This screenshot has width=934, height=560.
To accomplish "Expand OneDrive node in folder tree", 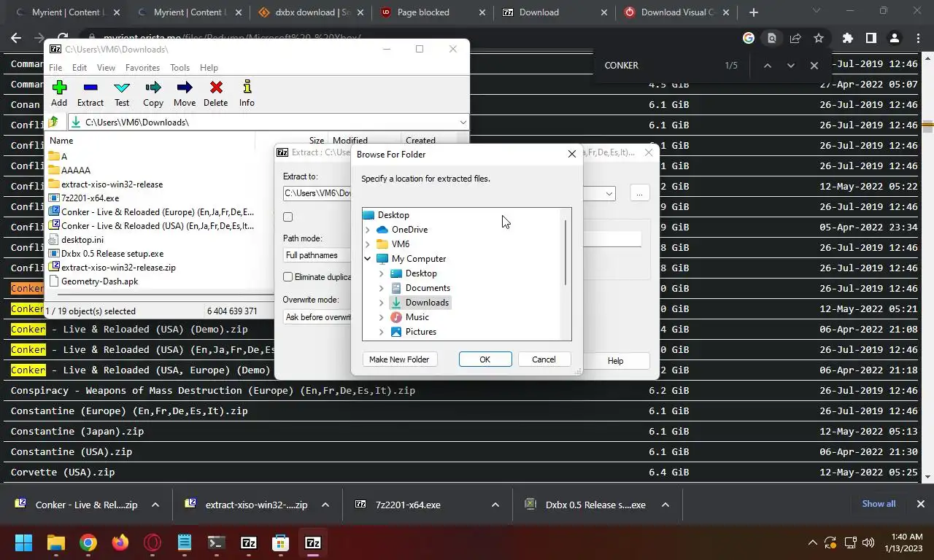I will (368, 230).
